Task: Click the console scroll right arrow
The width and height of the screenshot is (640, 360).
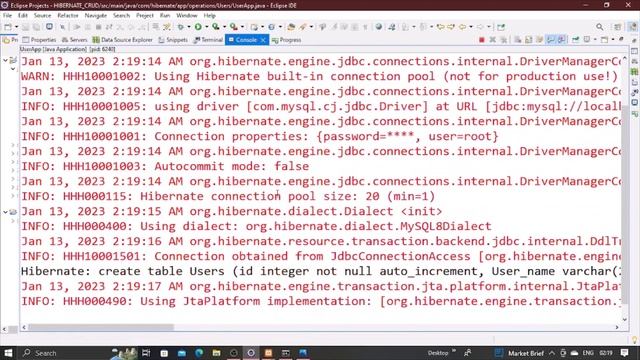Action: [617, 327]
